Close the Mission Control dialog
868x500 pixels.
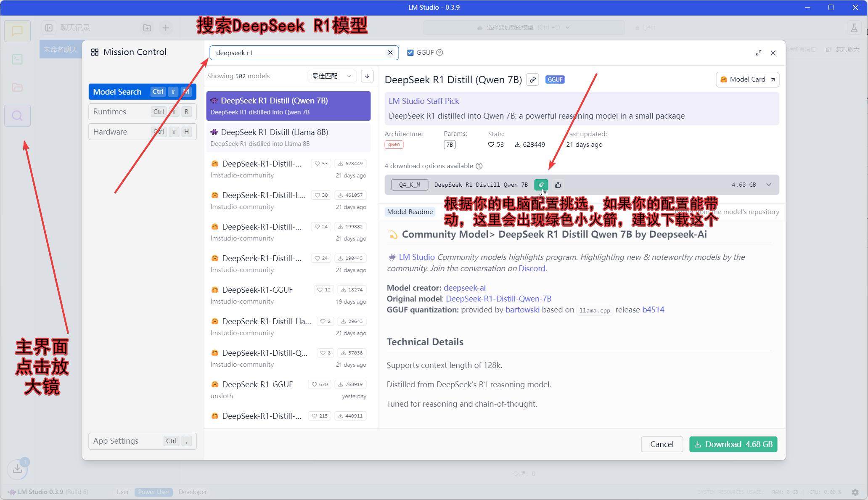[x=773, y=53]
